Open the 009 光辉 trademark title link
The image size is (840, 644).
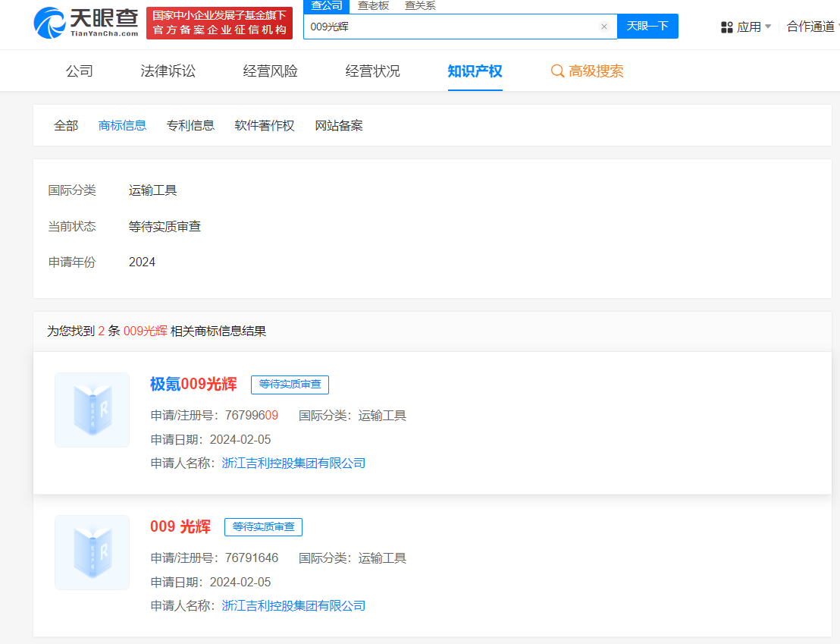click(180, 527)
